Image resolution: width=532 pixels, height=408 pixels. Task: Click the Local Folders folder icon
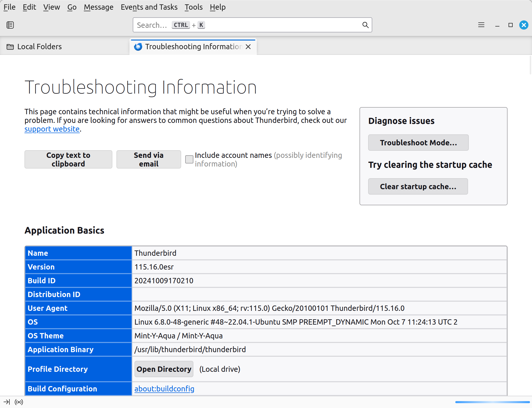click(10, 47)
